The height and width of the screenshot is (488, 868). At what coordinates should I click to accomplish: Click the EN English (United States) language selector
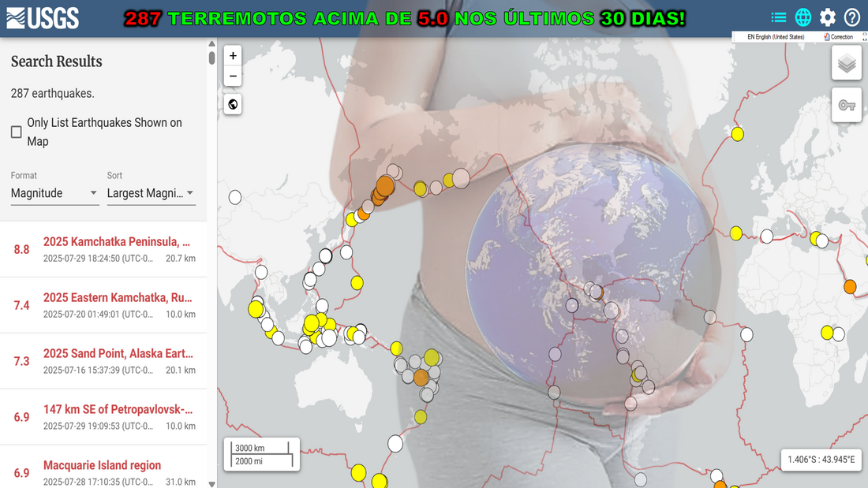[x=776, y=37]
